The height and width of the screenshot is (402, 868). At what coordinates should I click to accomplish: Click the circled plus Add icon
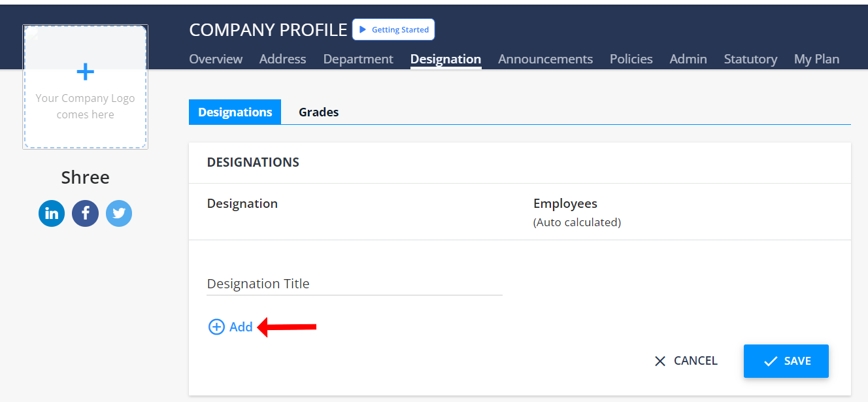[216, 326]
